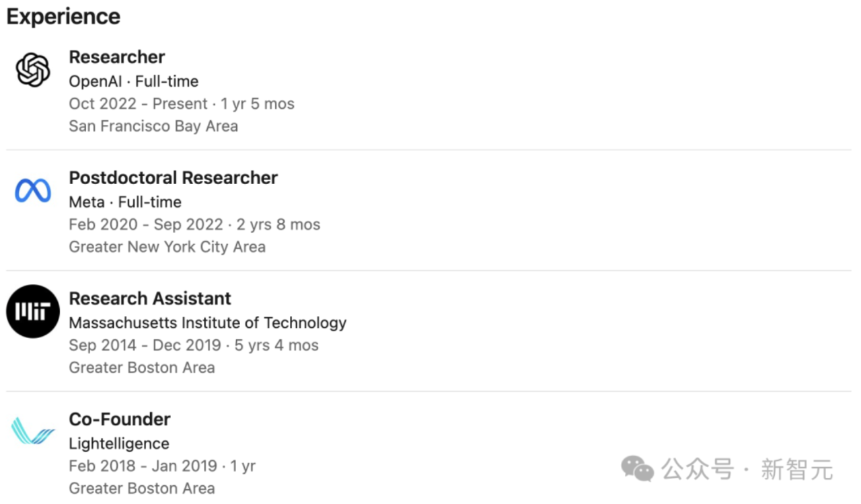Open the Postdoctoral Researcher position title
The width and height of the screenshot is (861, 504).
(x=174, y=178)
